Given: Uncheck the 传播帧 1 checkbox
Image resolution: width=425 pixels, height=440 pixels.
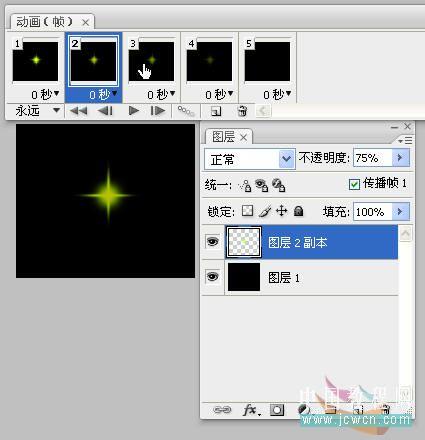Looking at the screenshot, I should click(x=354, y=184).
